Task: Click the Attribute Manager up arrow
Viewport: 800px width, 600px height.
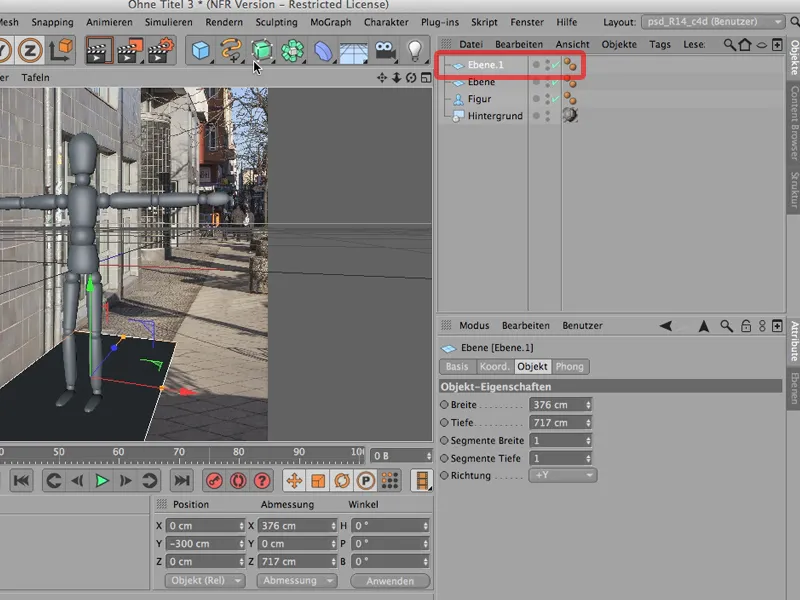Action: [704, 326]
